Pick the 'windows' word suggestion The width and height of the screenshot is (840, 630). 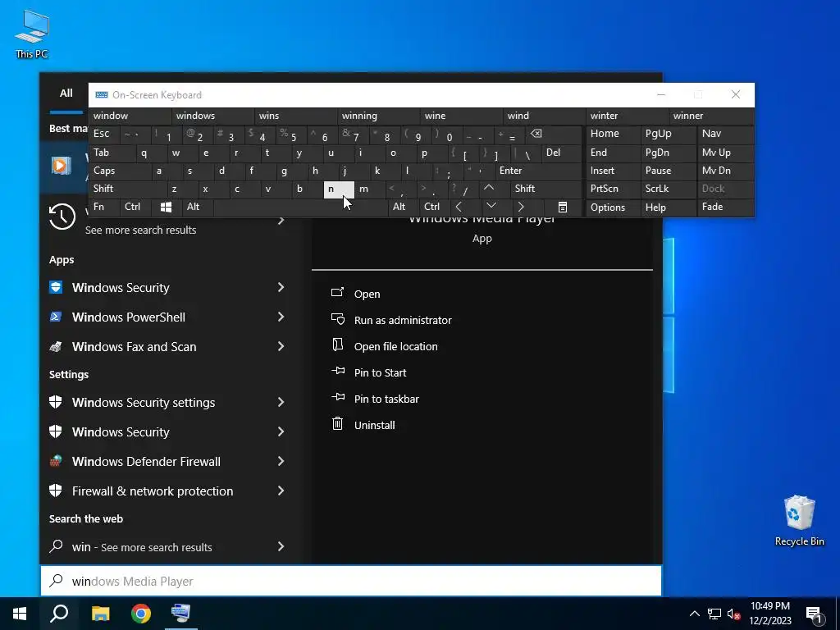click(x=213, y=116)
